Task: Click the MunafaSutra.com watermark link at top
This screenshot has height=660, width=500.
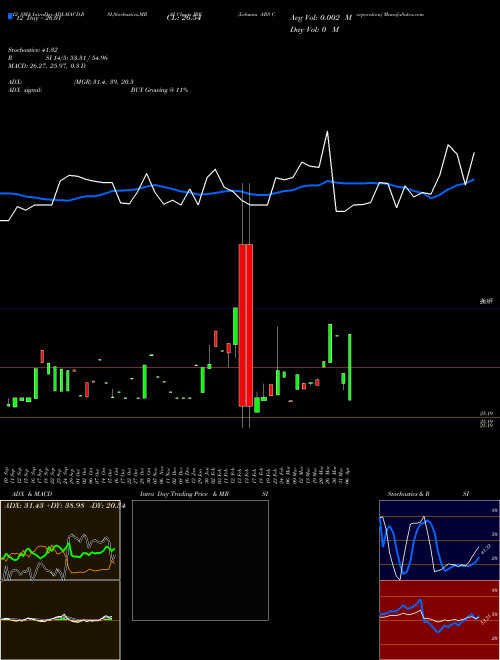Action: pos(404,14)
